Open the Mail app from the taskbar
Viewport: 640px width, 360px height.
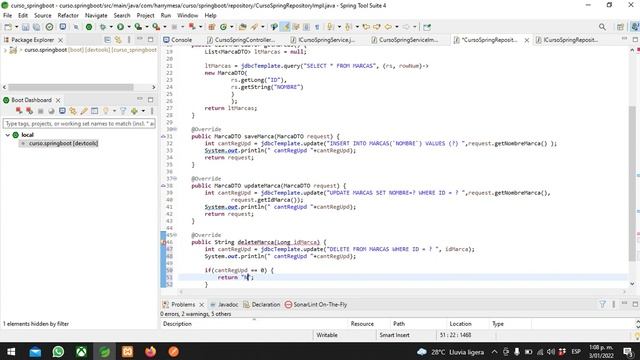pyautogui.click(x=35, y=351)
